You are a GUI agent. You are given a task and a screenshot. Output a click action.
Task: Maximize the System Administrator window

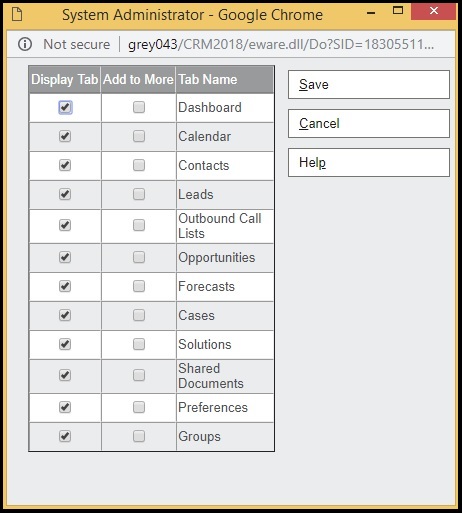click(398, 11)
